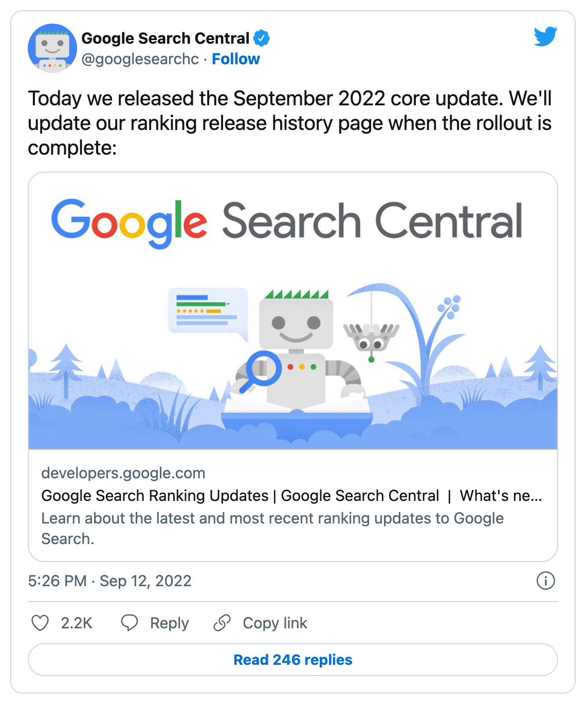The image size is (588, 709).
Task: Open the Google Search Central banner image
Action: click(293, 311)
